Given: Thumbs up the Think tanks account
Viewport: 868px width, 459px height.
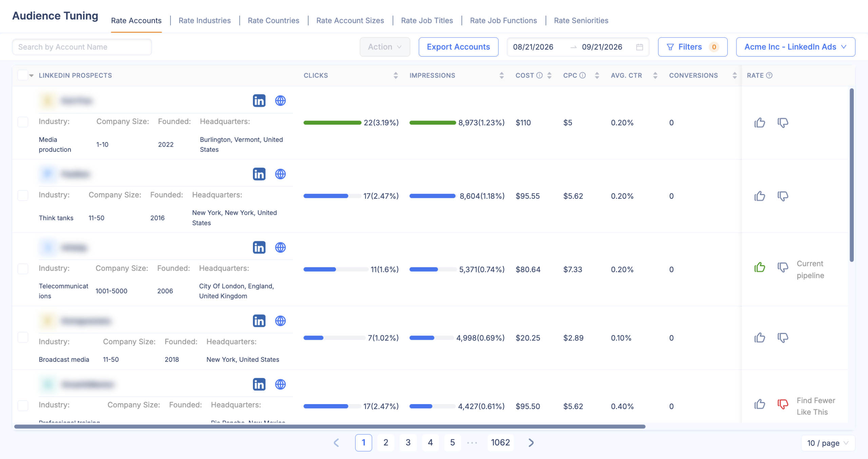Looking at the screenshot, I should [x=759, y=196].
